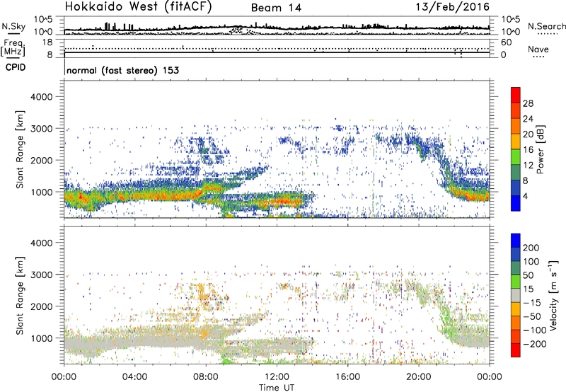
Task: Click the 'Velocity [m s⁻¹]' colorbar label
Action: coord(553,295)
